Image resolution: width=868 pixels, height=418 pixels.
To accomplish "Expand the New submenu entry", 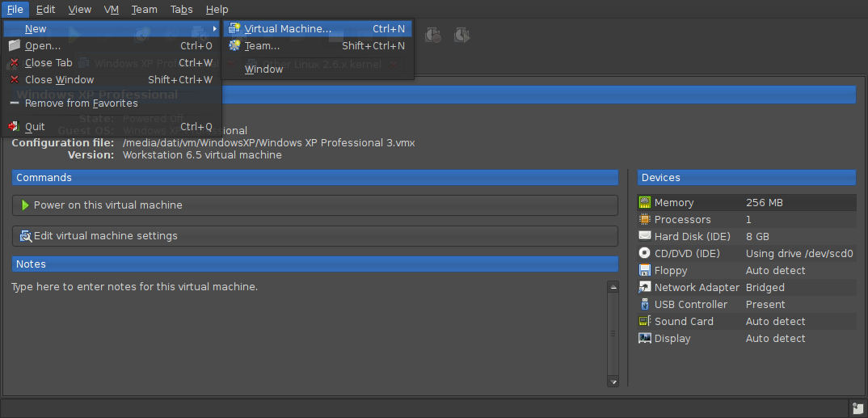I will point(112,29).
